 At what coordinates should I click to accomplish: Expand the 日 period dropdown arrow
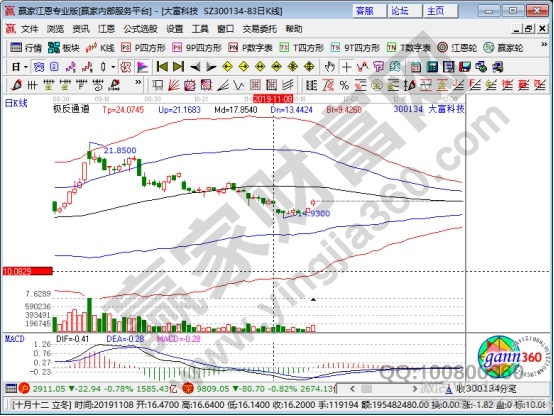pyautogui.click(x=26, y=66)
